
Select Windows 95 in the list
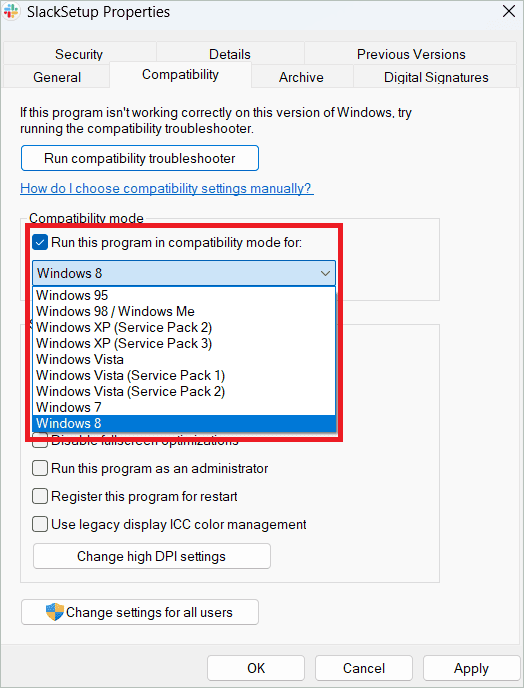pos(184,295)
